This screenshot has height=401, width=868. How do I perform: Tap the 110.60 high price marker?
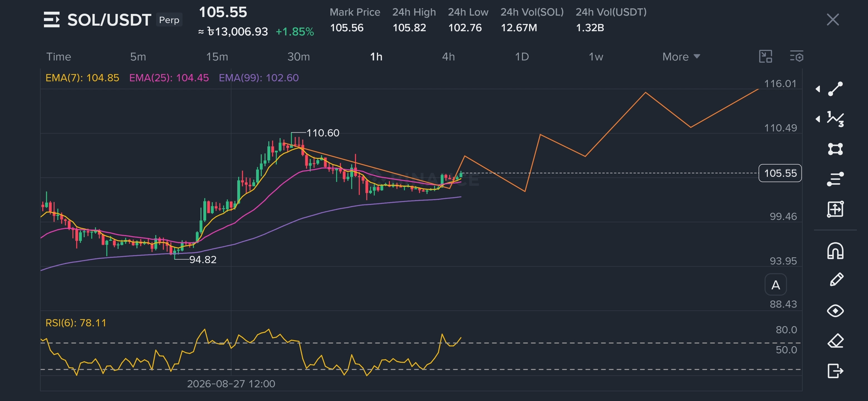(323, 133)
